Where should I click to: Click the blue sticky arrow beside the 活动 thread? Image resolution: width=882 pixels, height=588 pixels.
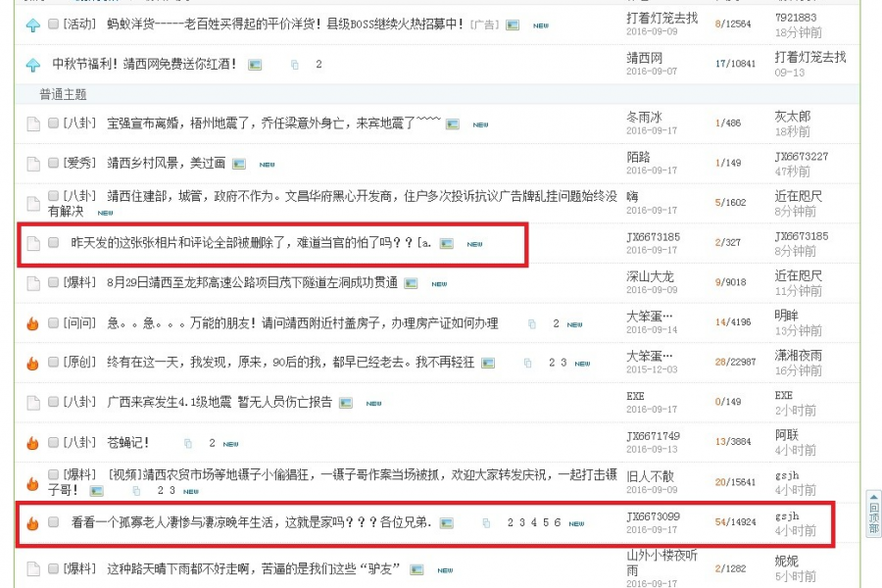32,26
